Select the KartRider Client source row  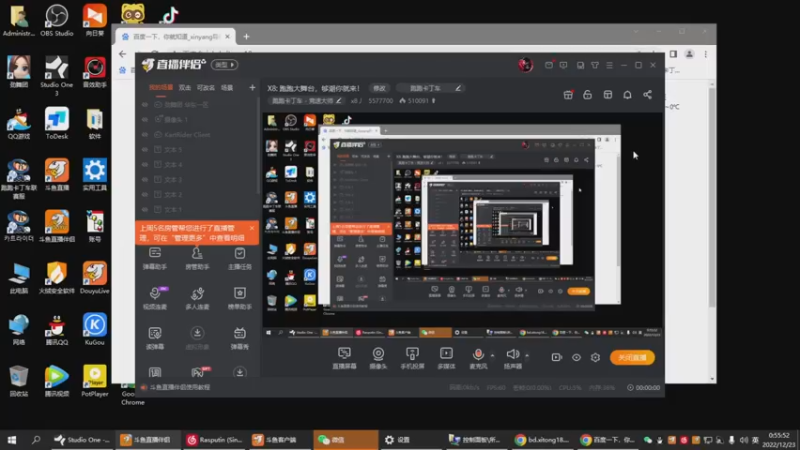click(x=197, y=135)
